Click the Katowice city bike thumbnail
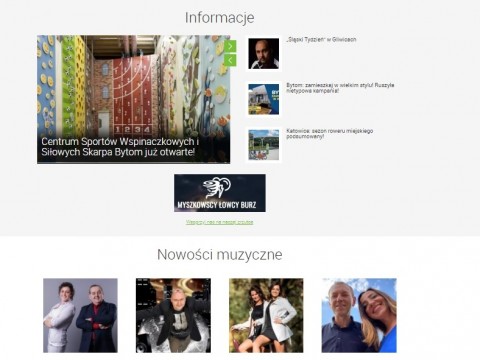 (263, 145)
